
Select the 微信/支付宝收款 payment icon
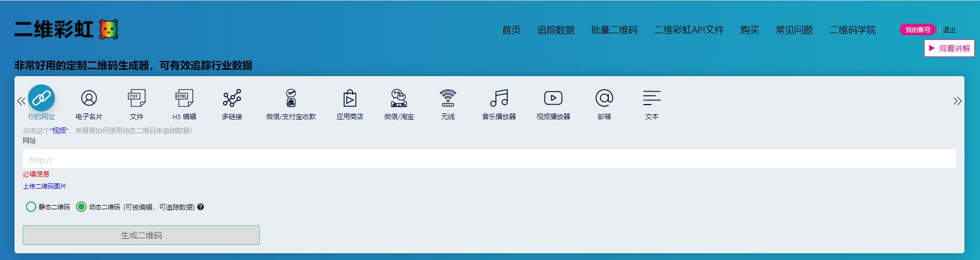[x=291, y=98]
